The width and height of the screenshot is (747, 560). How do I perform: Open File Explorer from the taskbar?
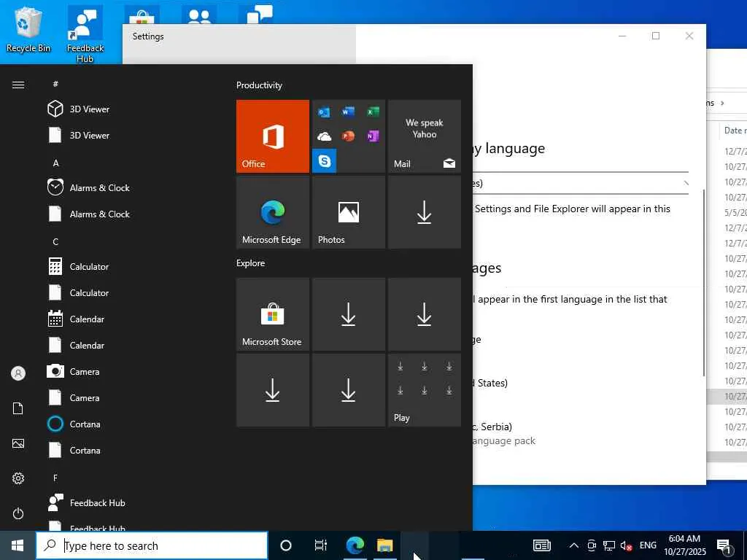[x=385, y=545]
